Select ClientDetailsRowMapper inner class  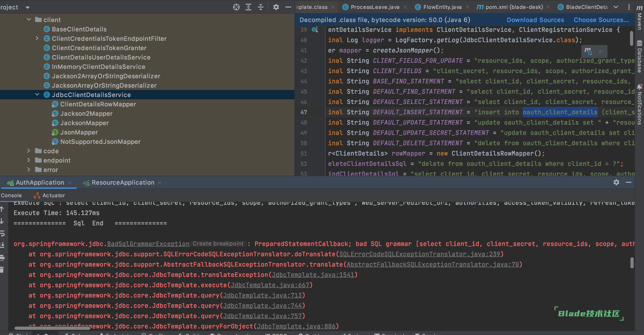[x=98, y=104]
